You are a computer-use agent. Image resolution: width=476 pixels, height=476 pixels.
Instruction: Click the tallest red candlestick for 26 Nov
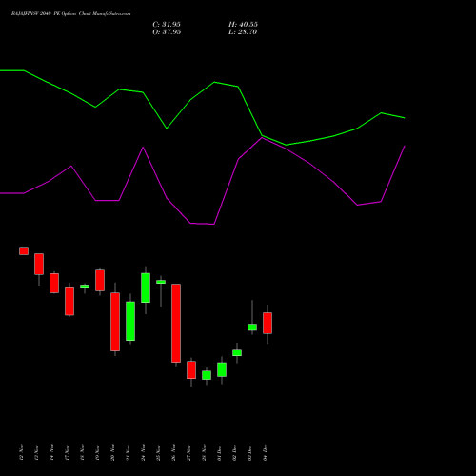pyautogui.click(x=176, y=323)
